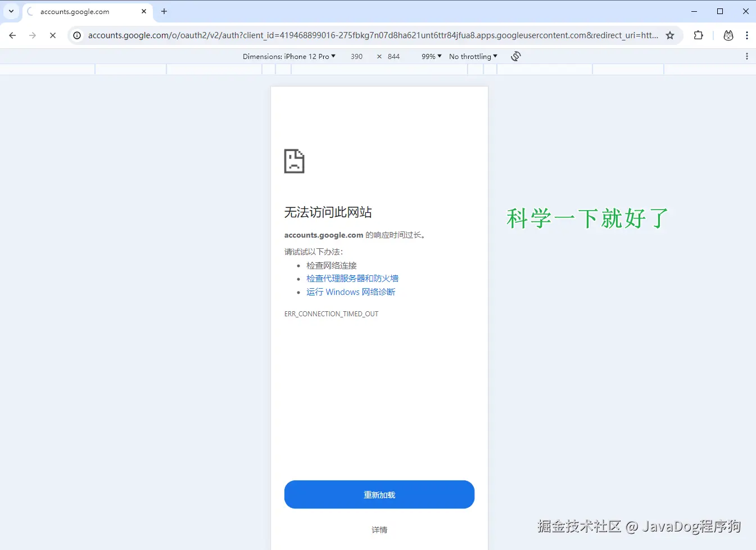
Task: Open the Extensions puzzle icon
Action: (x=698, y=35)
